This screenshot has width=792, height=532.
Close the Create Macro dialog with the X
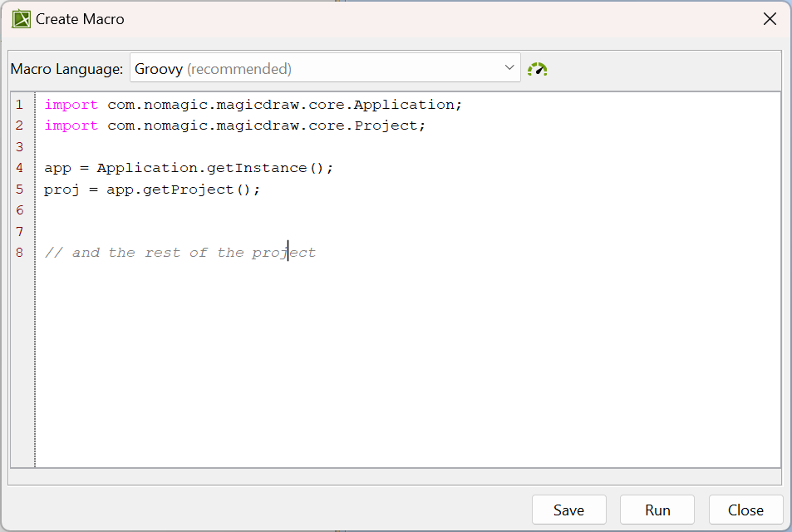pos(770,18)
